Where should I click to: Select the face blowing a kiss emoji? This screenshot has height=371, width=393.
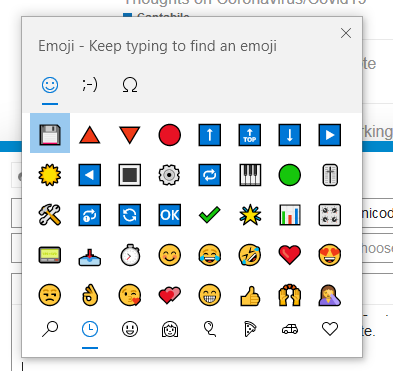(130, 295)
